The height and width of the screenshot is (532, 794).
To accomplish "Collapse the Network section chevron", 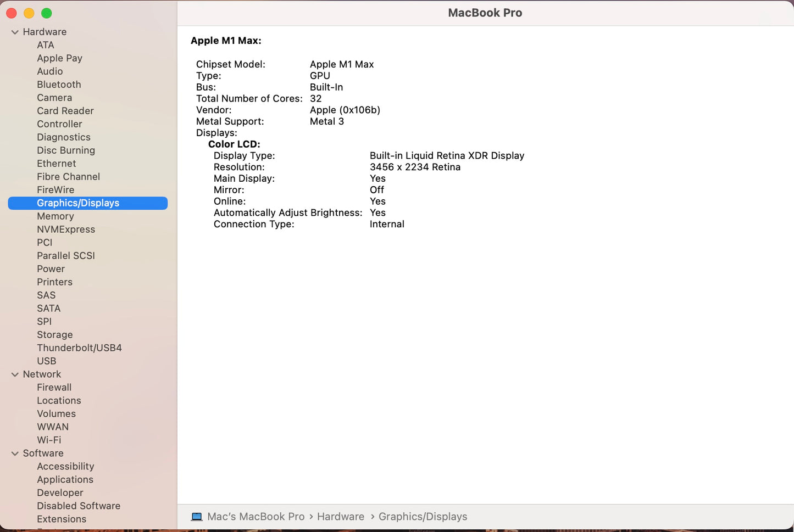I will pos(15,374).
